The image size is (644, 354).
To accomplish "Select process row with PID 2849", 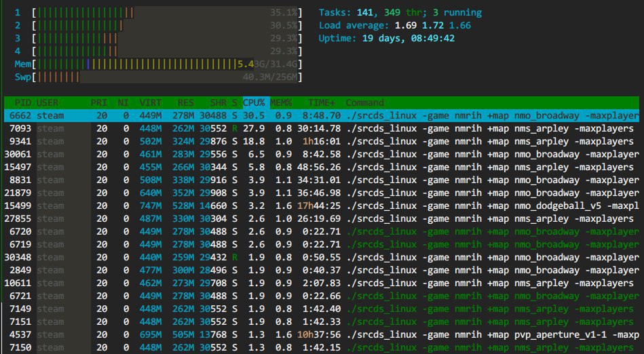I will tap(322, 270).
